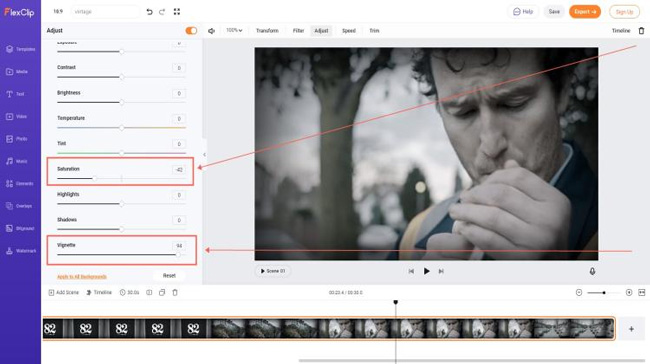650x364 pixels.
Task: Click the video clip strip in timeline
Action: [329, 329]
